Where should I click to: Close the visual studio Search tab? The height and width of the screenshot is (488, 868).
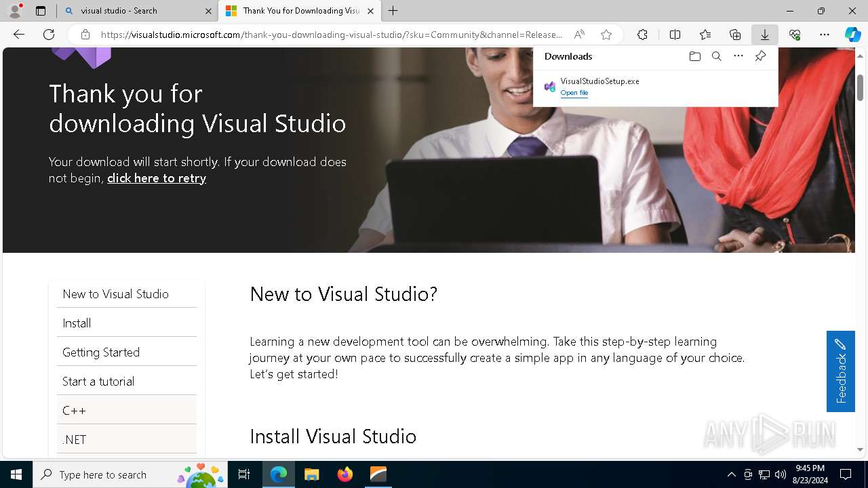pyautogui.click(x=208, y=11)
